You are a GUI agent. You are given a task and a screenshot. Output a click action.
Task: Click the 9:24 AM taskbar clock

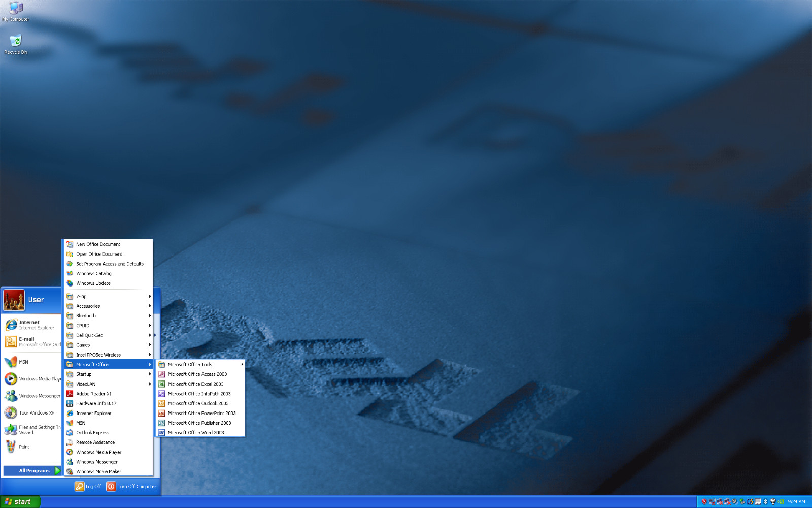pyautogui.click(x=796, y=502)
